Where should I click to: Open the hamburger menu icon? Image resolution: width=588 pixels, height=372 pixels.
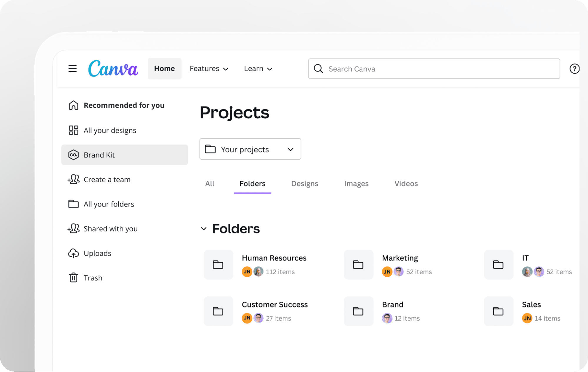72,69
